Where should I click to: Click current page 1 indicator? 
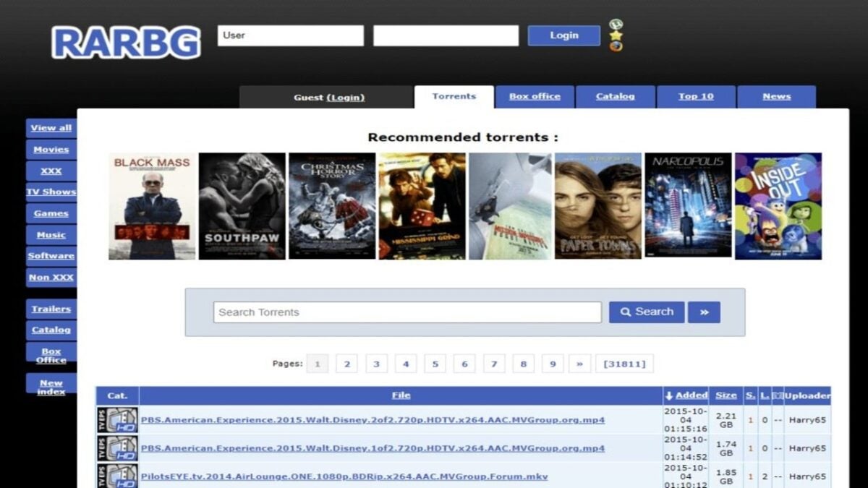(x=317, y=364)
